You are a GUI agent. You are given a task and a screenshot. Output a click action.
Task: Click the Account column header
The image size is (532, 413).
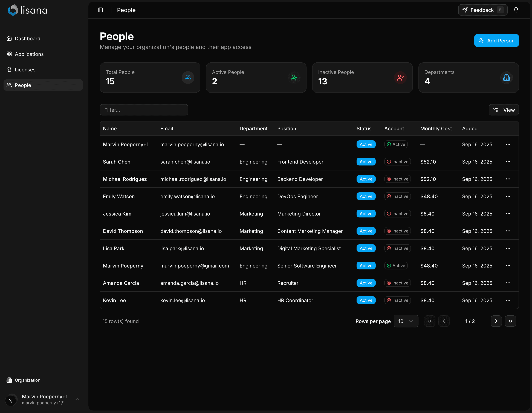pos(394,129)
